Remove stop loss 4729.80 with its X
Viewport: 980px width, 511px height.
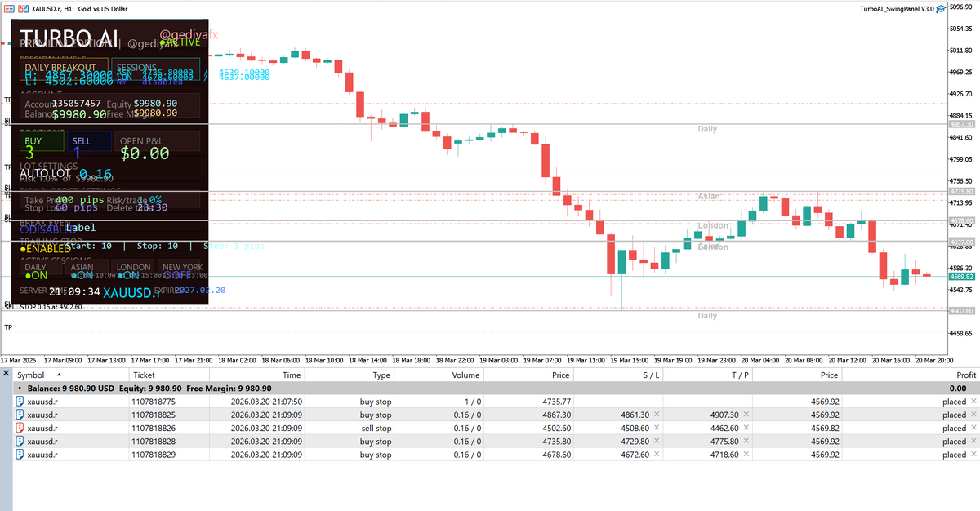[656, 442]
